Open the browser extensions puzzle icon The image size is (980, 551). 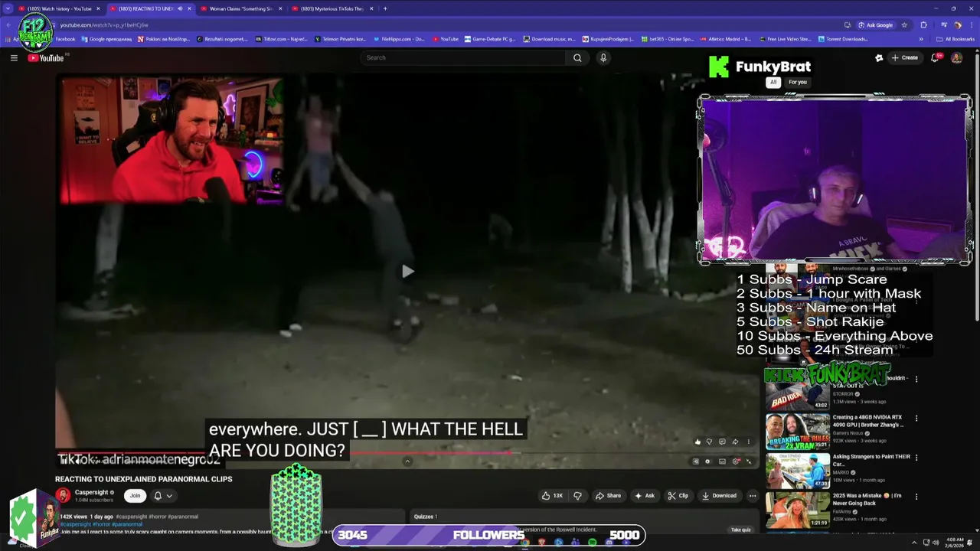[923, 24]
